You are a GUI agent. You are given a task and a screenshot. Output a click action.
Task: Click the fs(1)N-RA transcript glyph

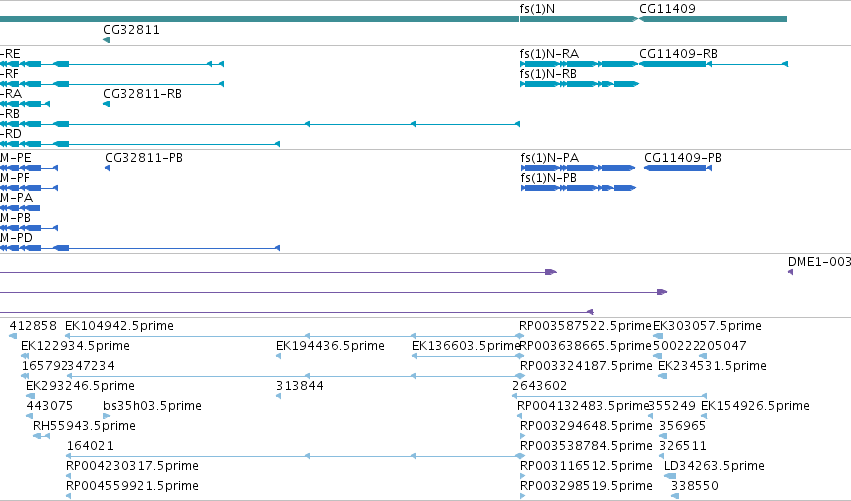click(x=579, y=64)
